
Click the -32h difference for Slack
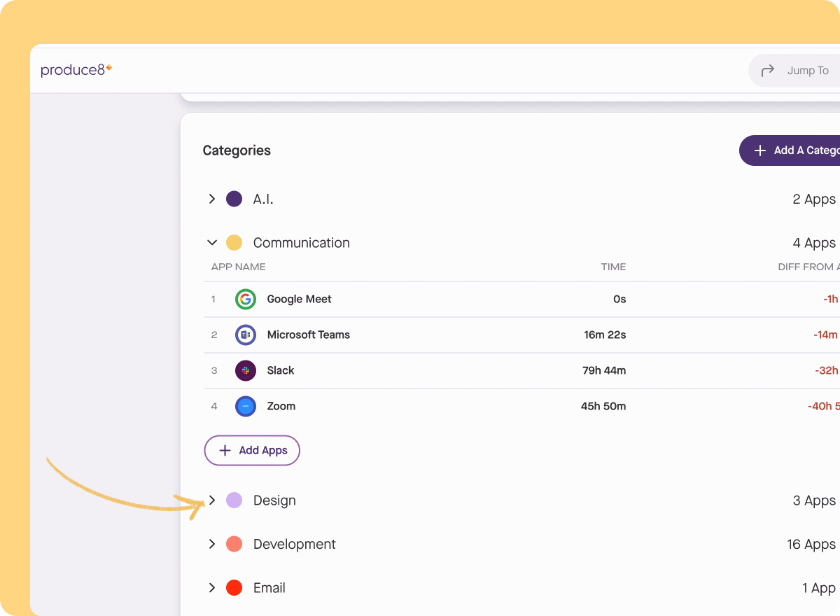(827, 371)
